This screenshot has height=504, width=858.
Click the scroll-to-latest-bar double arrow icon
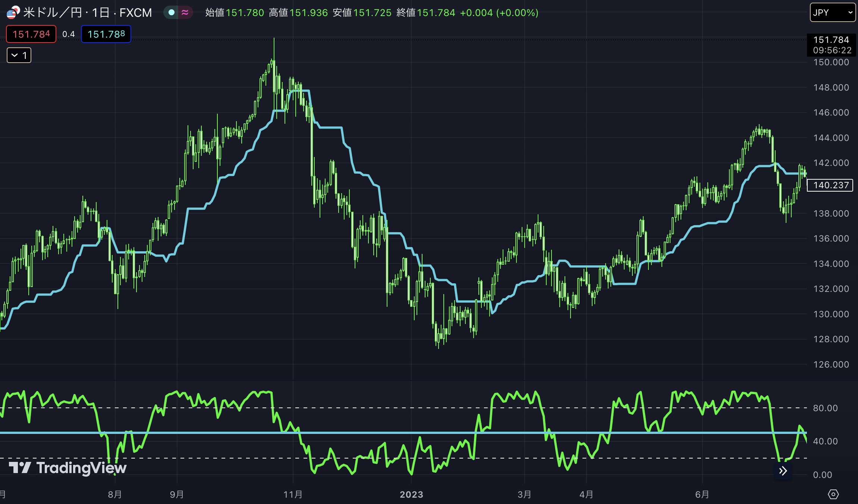point(783,471)
